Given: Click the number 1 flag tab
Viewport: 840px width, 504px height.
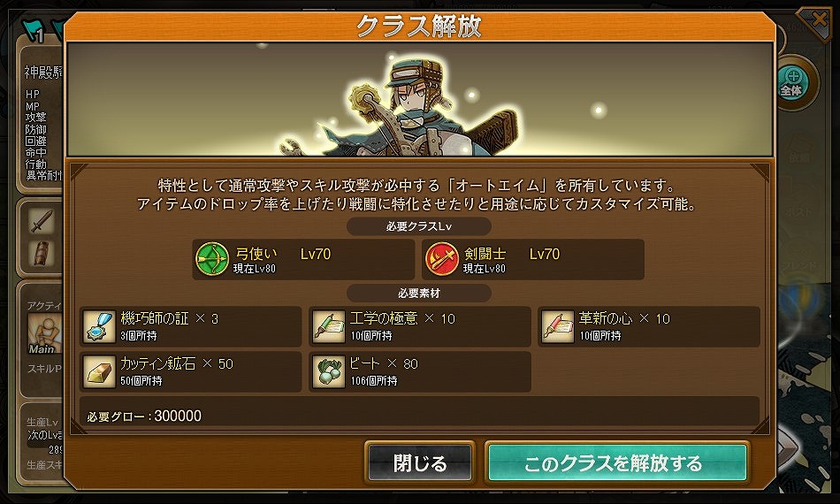Looking at the screenshot, I should click(x=35, y=32).
